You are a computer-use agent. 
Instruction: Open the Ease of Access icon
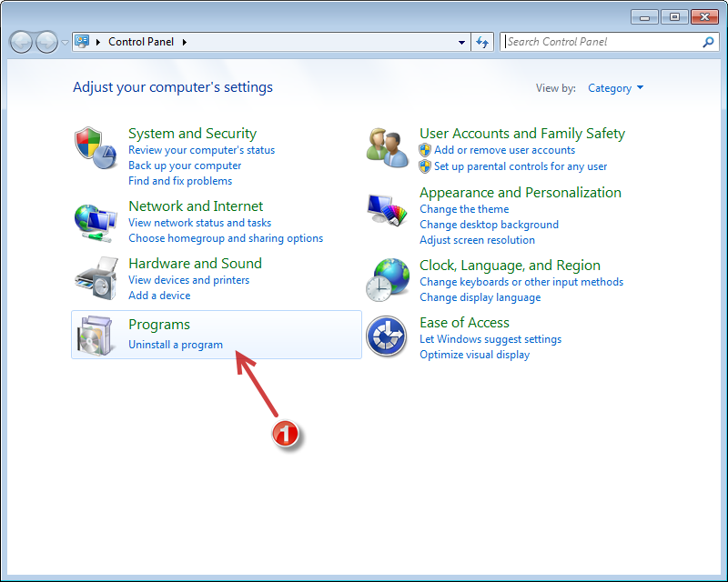click(386, 336)
